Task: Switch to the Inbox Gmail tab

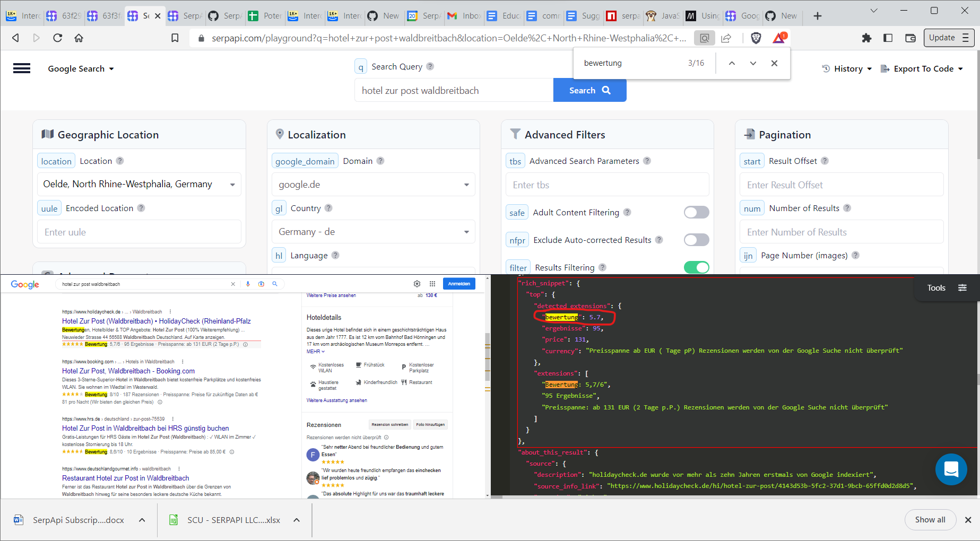Action: 463,16
